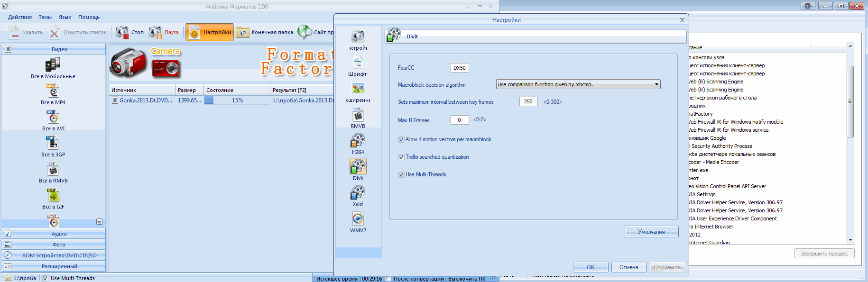This screenshot has height=282, width=868.
Task: Click the output folder icon in status bar
Action: (8, 278)
